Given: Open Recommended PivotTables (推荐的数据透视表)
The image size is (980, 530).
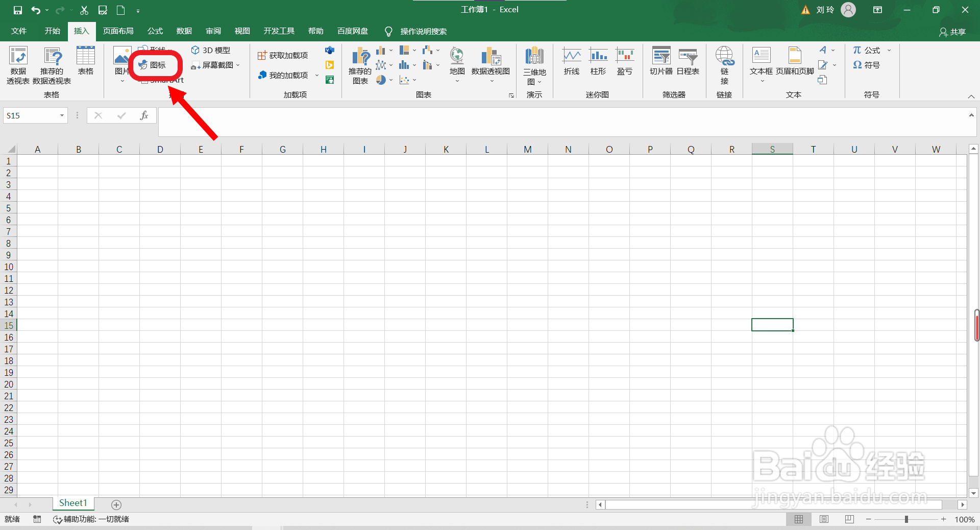Looking at the screenshot, I should pos(52,65).
